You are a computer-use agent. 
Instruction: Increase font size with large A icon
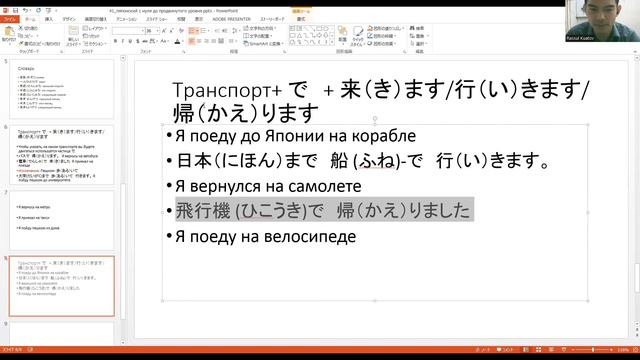pyautogui.click(x=164, y=31)
